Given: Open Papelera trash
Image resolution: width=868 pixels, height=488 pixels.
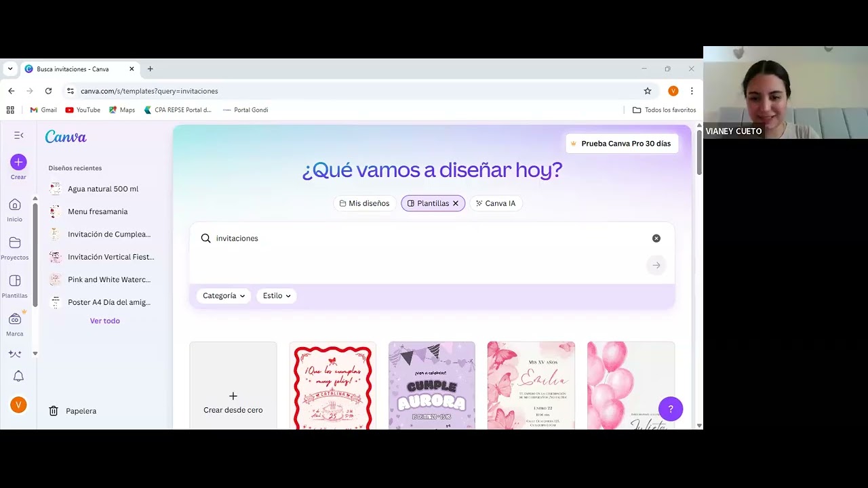Looking at the screenshot, I should coord(73,411).
